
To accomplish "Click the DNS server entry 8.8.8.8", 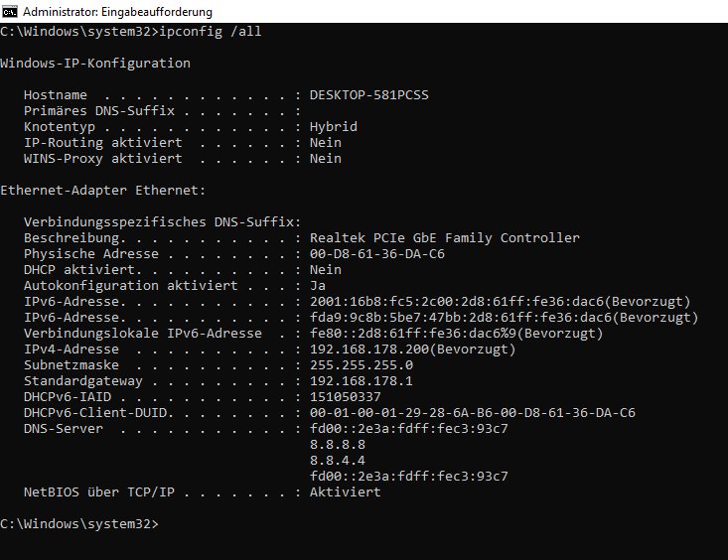I will (x=338, y=445).
